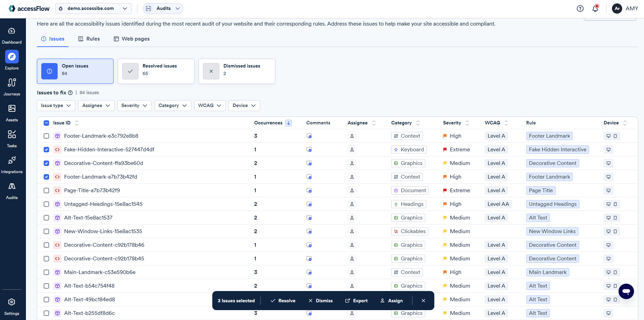Open the AMY user avatar
The image size is (644, 320).
pos(617,9)
